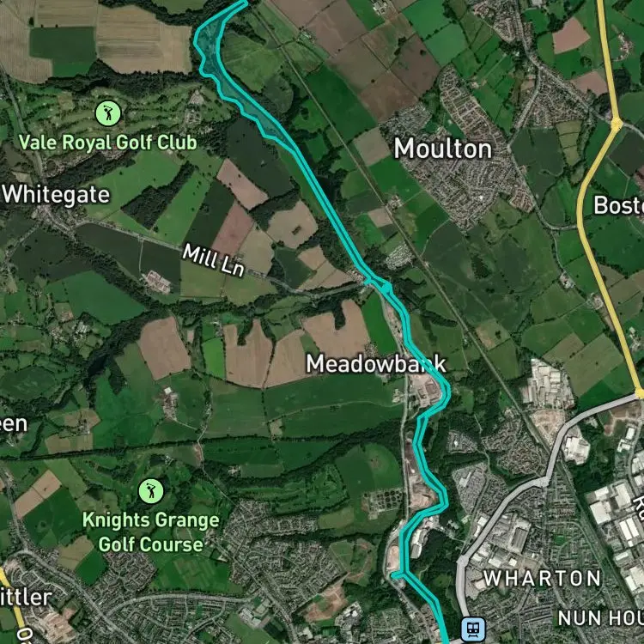Click the Knights Grange Golf Course golfer icon
644x644 pixels.
pos(151,491)
